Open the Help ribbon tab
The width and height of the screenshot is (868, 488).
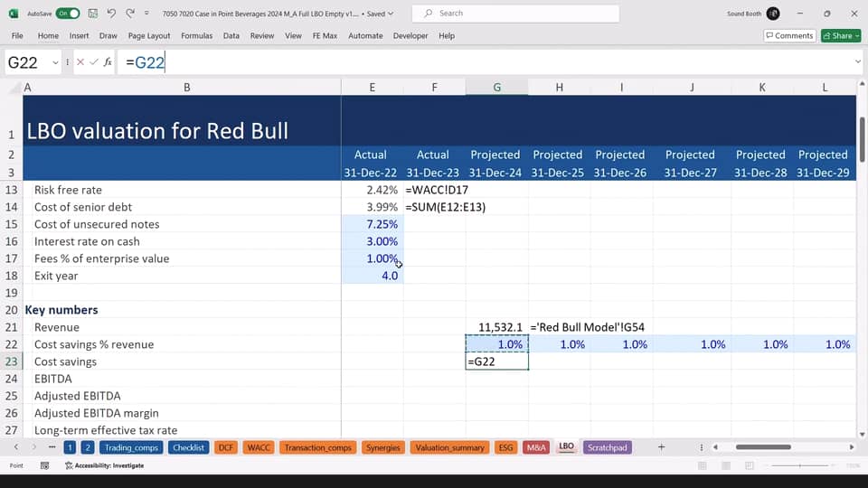click(x=447, y=35)
